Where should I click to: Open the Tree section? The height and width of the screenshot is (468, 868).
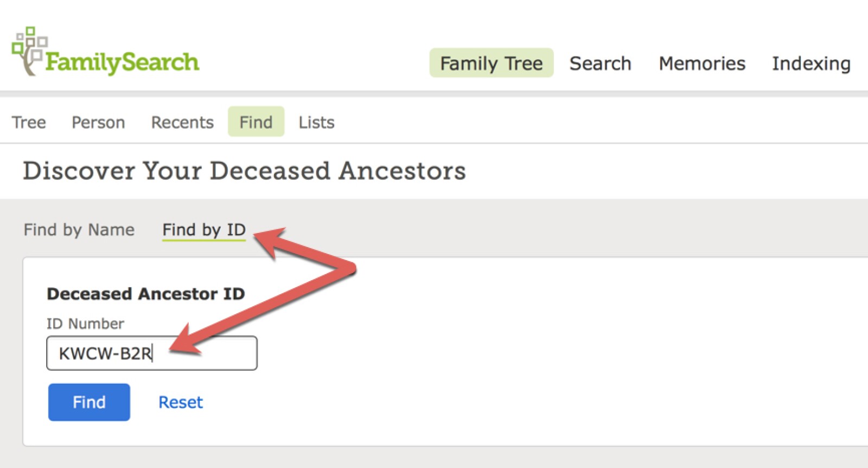click(29, 122)
